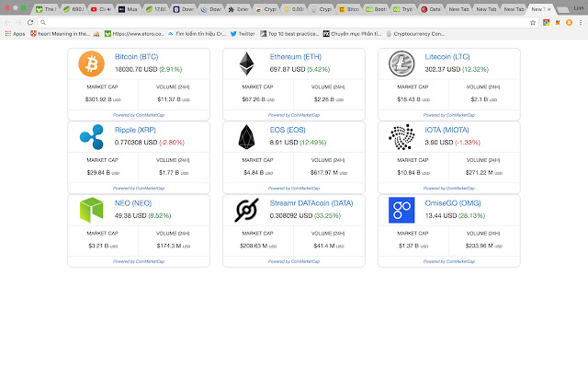
Task: Switch to the 'Boot' tab
Action: pyautogui.click(x=376, y=9)
